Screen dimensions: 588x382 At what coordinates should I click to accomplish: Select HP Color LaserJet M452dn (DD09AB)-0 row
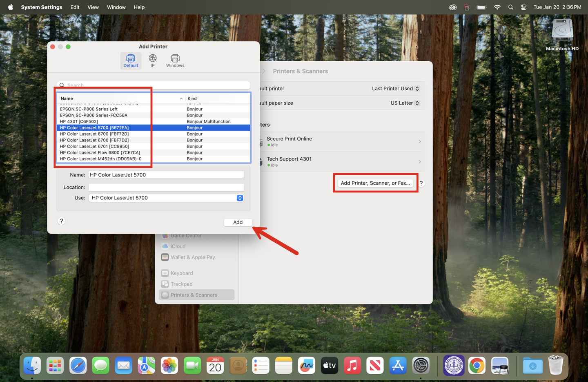pos(154,159)
